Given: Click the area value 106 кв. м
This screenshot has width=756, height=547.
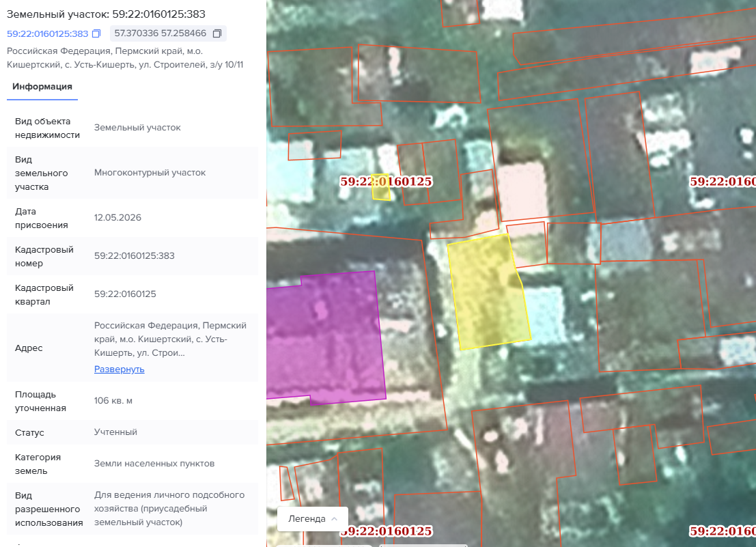Looking at the screenshot, I should (113, 400).
